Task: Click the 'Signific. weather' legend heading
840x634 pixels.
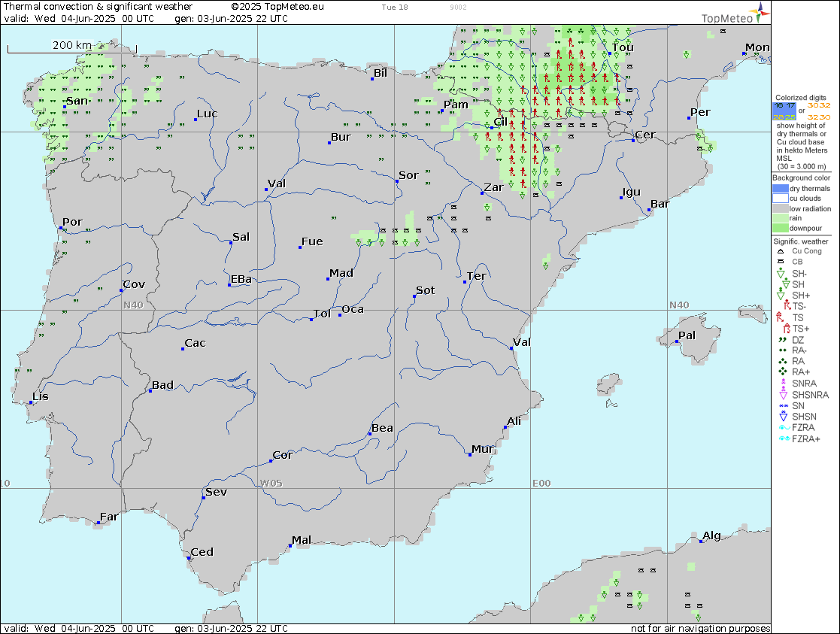Action: click(x=801, y=241)
